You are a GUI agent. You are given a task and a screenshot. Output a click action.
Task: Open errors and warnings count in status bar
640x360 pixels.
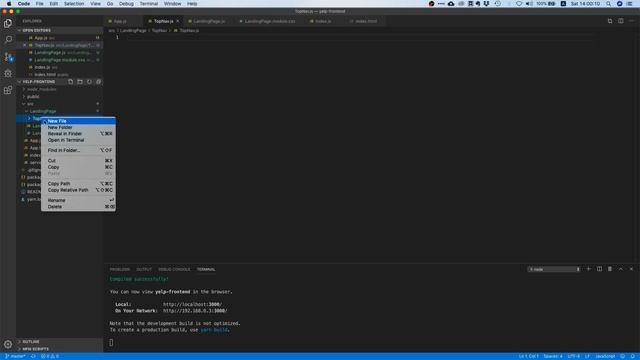(x=49, y=356)
